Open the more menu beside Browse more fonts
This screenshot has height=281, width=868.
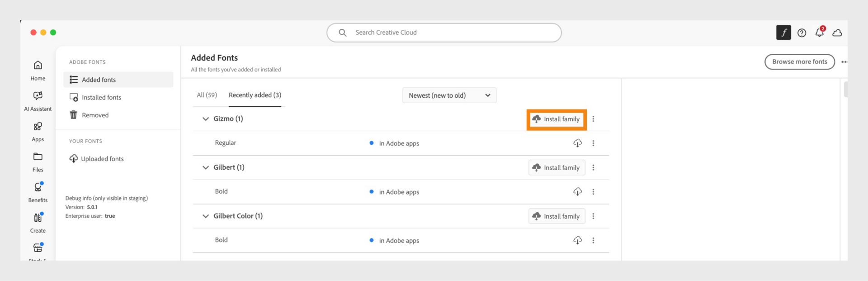tap(844, 62)
